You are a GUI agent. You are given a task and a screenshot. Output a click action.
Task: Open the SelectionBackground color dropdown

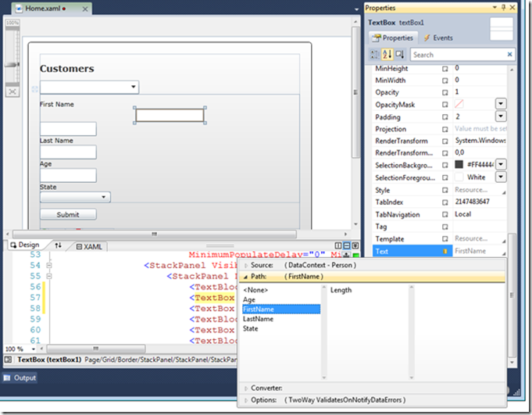point(501,165)
